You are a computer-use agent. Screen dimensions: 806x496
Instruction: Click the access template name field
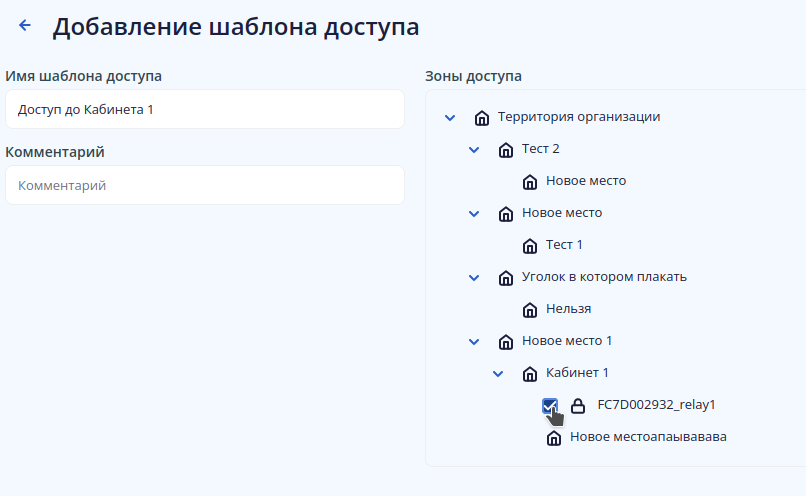click(x=205, y=109)
